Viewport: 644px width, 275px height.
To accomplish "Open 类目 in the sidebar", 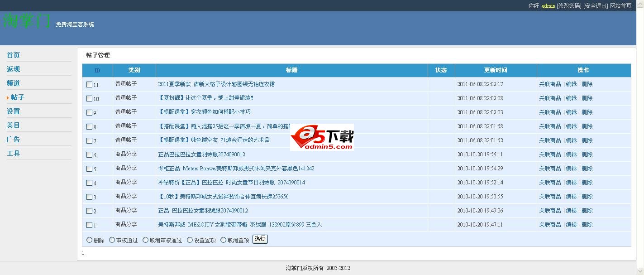I will [x=13, y=125].
